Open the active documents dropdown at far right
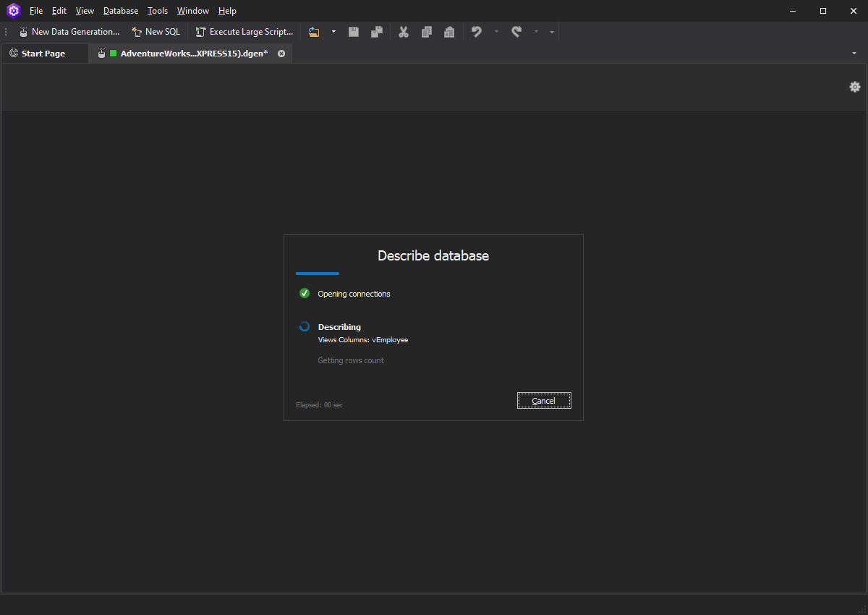Screen dimensions: 868x615 (x=854, y=53)
